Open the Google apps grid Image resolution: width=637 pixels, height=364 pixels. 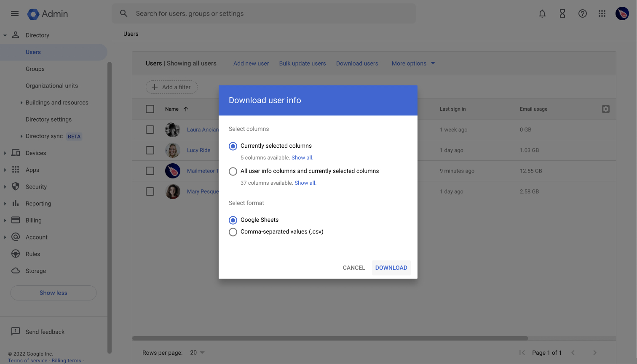[x=602, y=13]
